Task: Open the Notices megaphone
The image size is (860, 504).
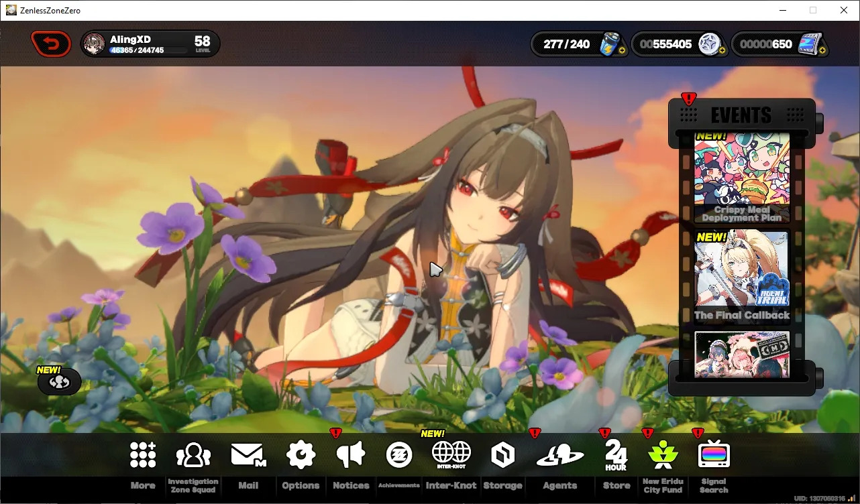Action: click(351, 464)
